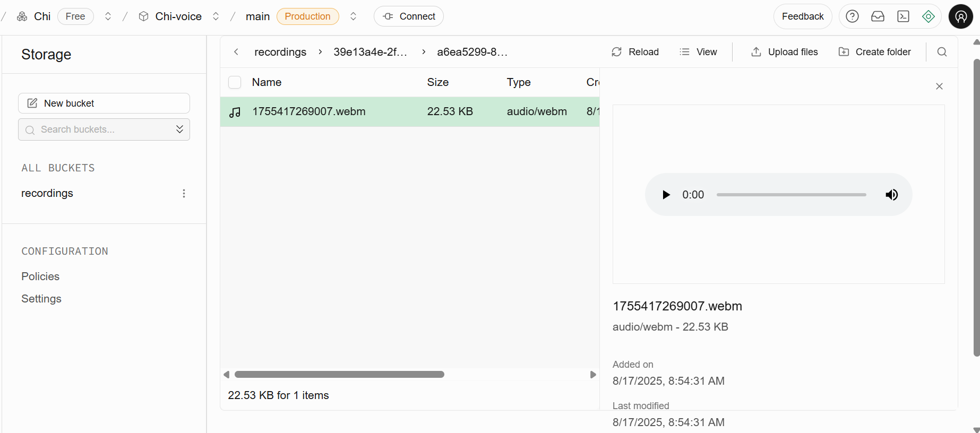Open the help question mark icon
Image resolution: width=980 pixels, height=433 pixels.
click(852, 16)
